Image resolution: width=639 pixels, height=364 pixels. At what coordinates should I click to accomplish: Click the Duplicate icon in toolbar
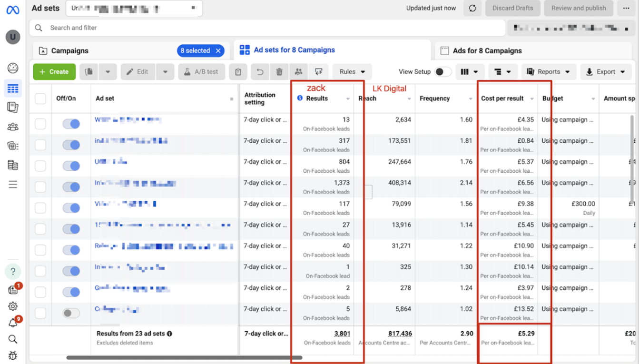89,72
